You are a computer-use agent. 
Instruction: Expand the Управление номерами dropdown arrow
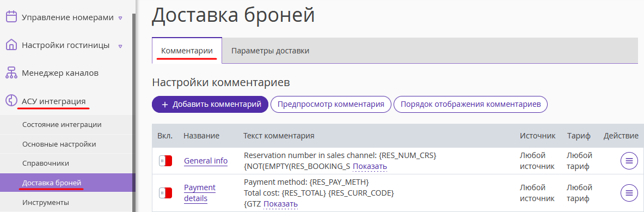pyautogui.click(x=120, y=18)
